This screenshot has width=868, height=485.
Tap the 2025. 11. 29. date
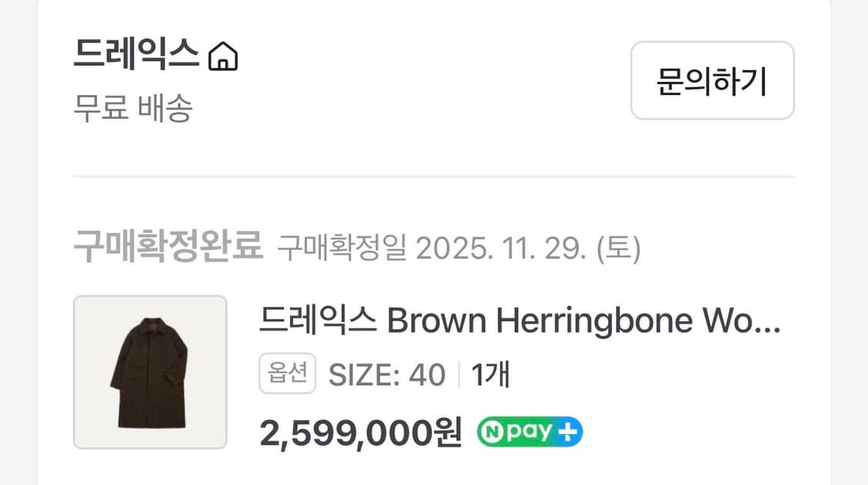pos(497,249)
